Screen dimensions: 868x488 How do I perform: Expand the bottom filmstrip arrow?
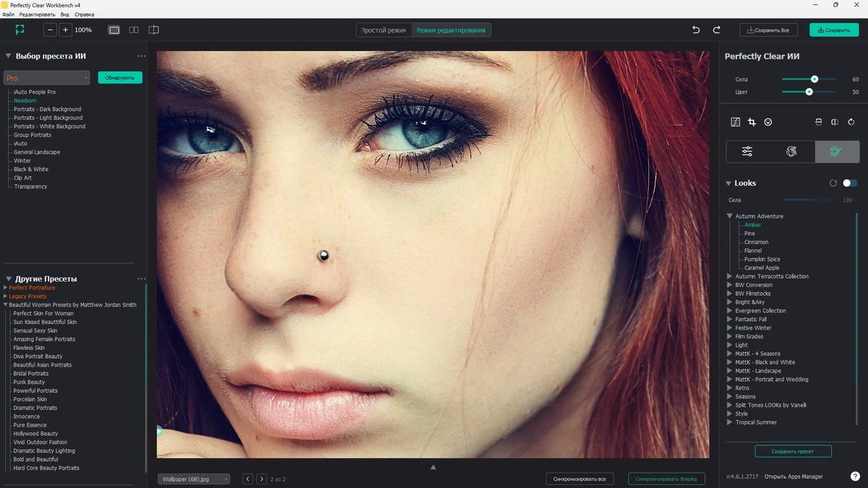433,468
